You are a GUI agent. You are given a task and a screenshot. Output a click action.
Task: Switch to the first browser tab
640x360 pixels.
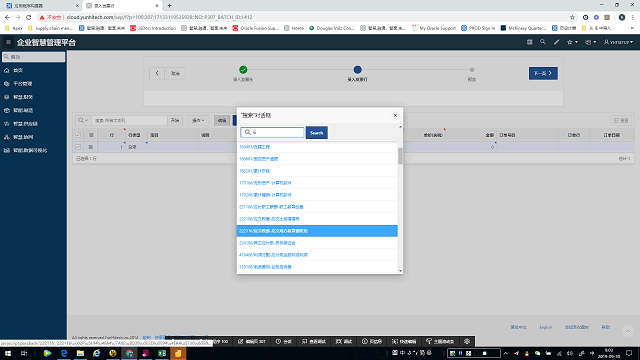tap(41, 6)
